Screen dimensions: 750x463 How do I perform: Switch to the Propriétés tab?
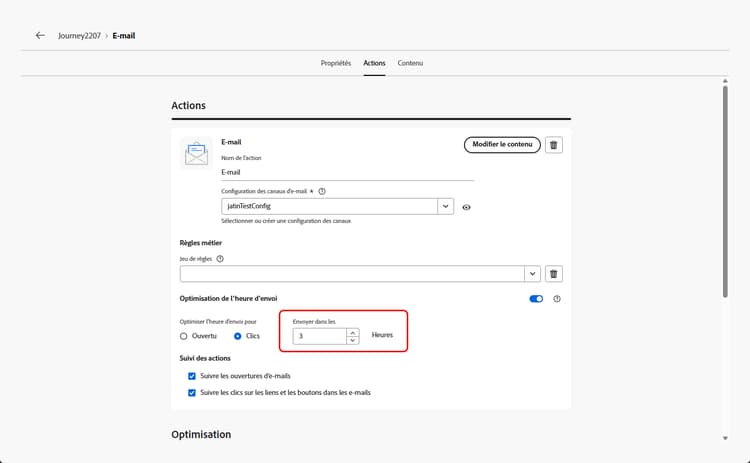336,63
